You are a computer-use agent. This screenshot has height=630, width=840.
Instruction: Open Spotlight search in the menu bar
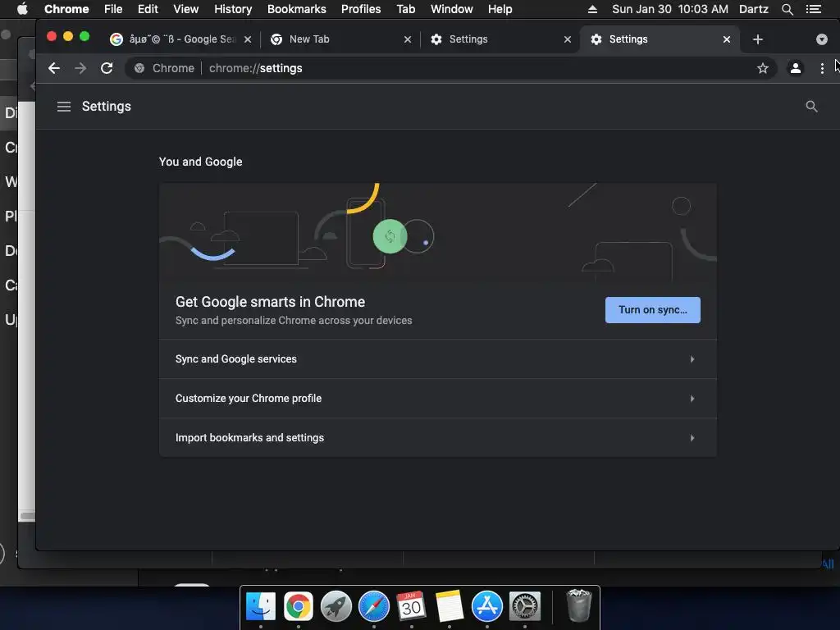(787, 9)
